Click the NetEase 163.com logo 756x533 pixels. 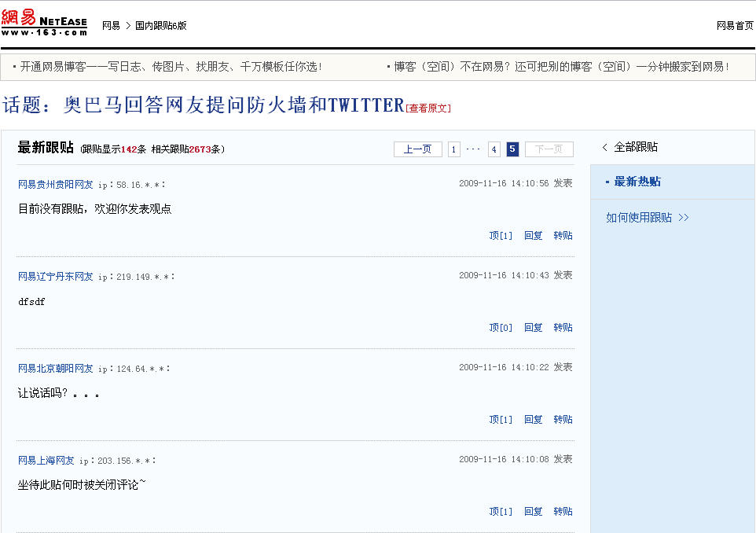[x=44, y=24]
